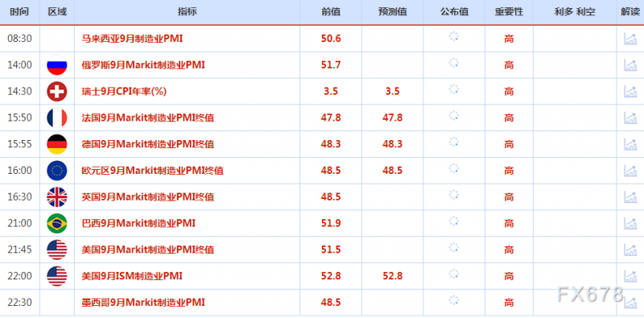Image resolution: width=644 pixels, height=318 pixels.
Task: Click the 预测值 column header
Action: (x=392, y=11)
